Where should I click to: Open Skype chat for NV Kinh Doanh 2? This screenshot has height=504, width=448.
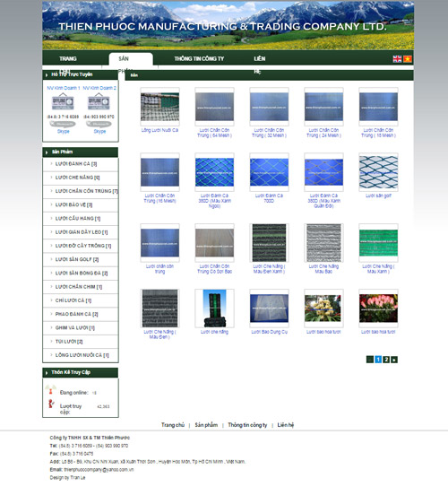coord(99,132)
